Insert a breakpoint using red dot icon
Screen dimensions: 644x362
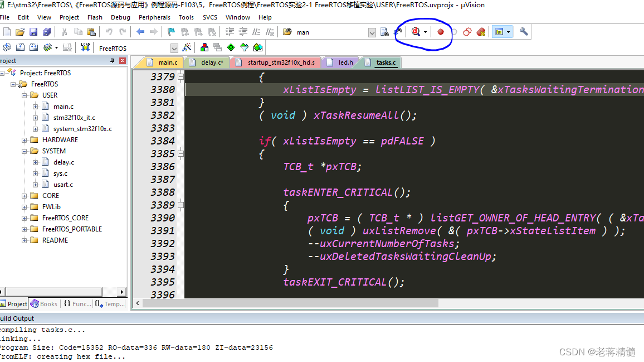pyautogui.click(x=441, y=32)
